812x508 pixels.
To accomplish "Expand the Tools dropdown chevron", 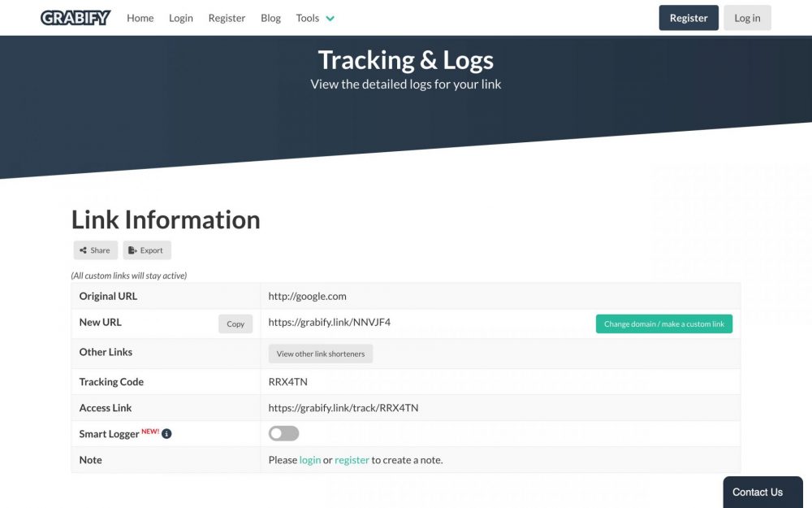I will coord(330,19).
